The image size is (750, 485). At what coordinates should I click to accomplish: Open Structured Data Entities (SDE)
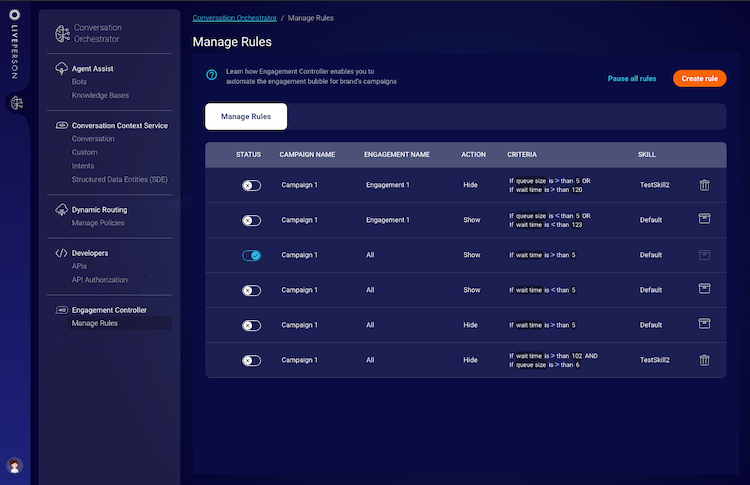[x=120, y=179]
